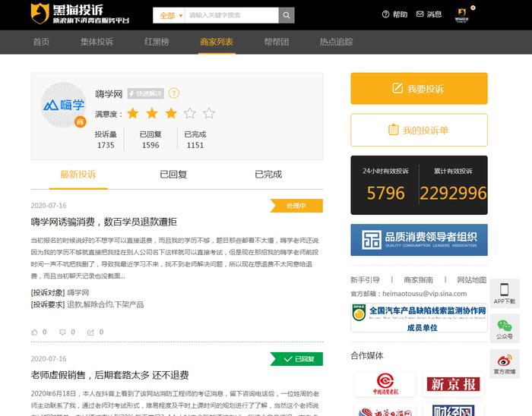Click the 公众号 WeChat icon
Image resolution: width=532 pixels, height=416 pixels.
(505, 326)
